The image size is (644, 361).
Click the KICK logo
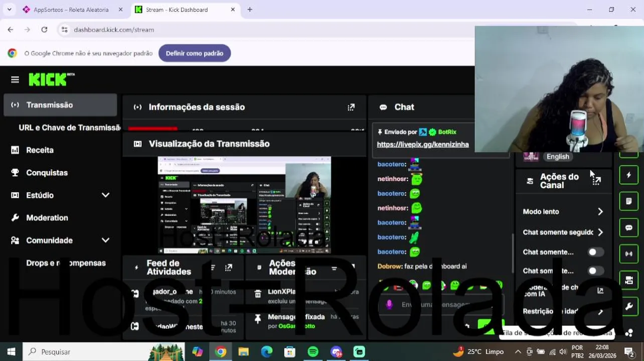[x=51, y=79]
